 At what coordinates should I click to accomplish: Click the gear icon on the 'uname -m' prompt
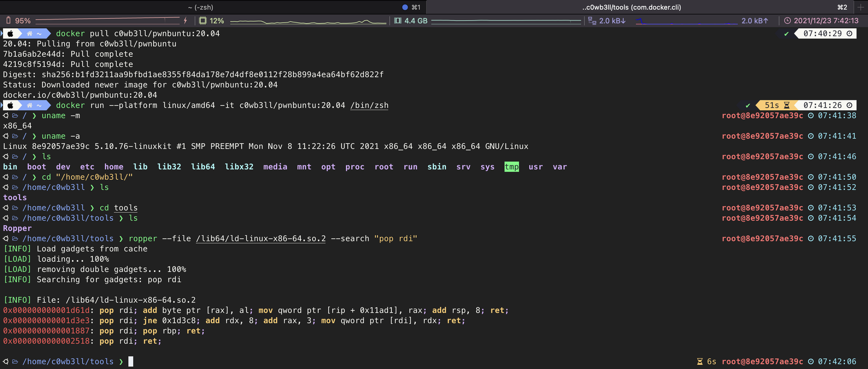[x=6, y=115]
